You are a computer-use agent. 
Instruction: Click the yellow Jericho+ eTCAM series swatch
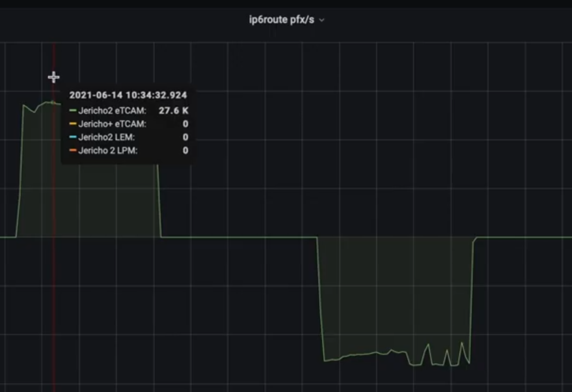point(73,124)
